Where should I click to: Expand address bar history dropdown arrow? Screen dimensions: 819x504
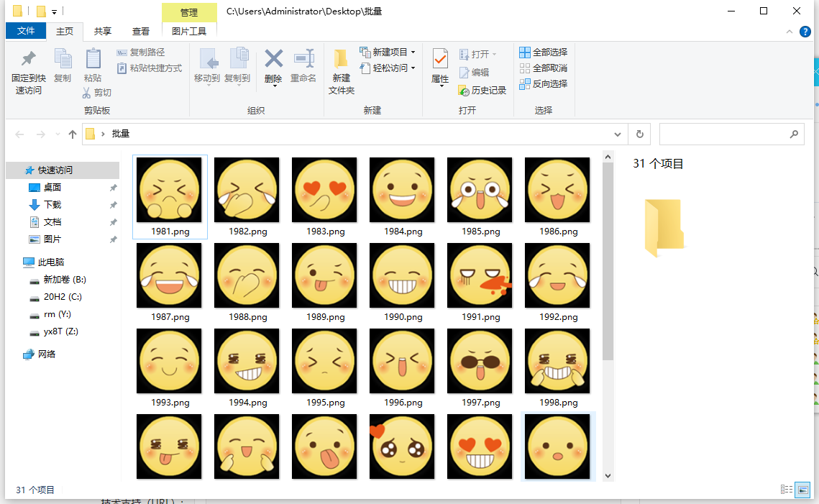click(x=618, y=134)
